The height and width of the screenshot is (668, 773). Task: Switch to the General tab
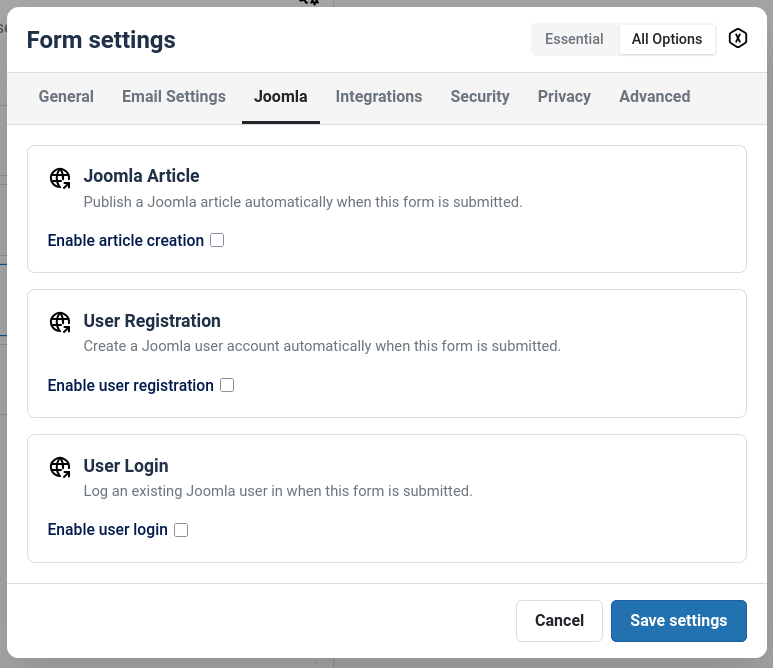(66, 97)
